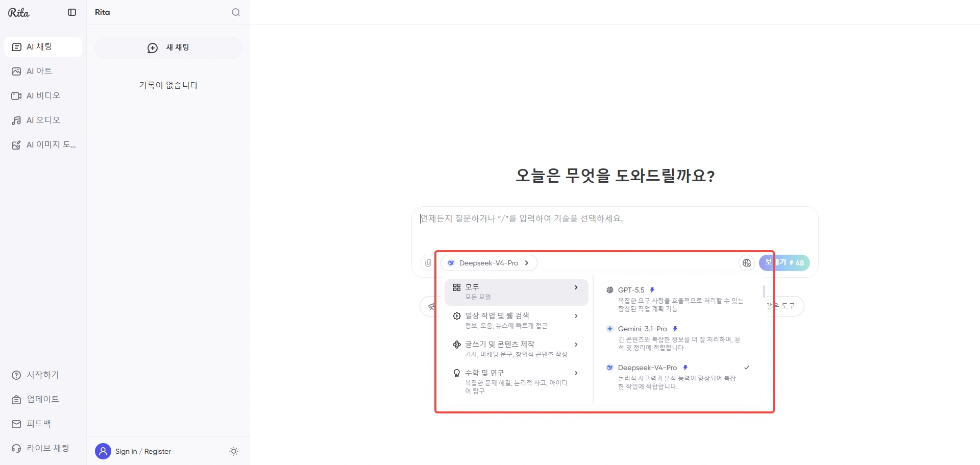
Task: Expand 글쓰기 및 콘텐츠 제작 category
Action: 517,349
